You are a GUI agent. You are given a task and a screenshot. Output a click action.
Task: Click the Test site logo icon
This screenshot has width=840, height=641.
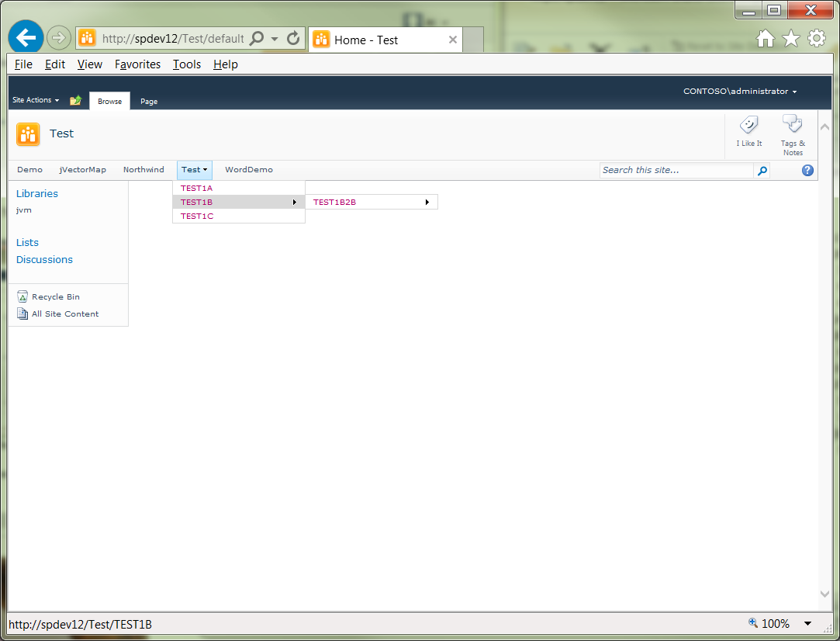click(x=28, y=133)
